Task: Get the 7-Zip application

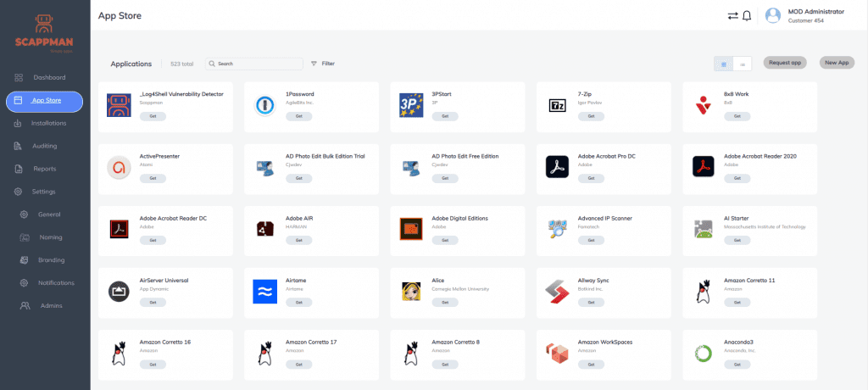Action: (591, 116)
